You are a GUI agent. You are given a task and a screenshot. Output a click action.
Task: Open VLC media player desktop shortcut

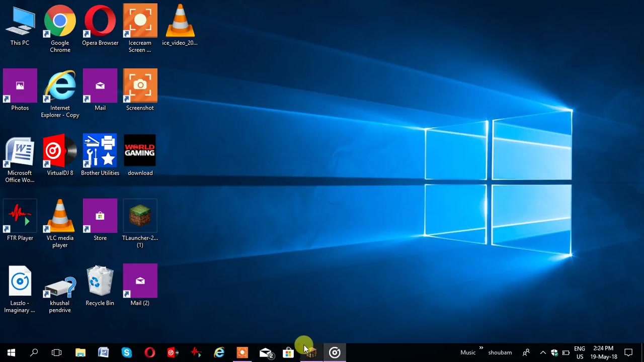tap(60, 224)
